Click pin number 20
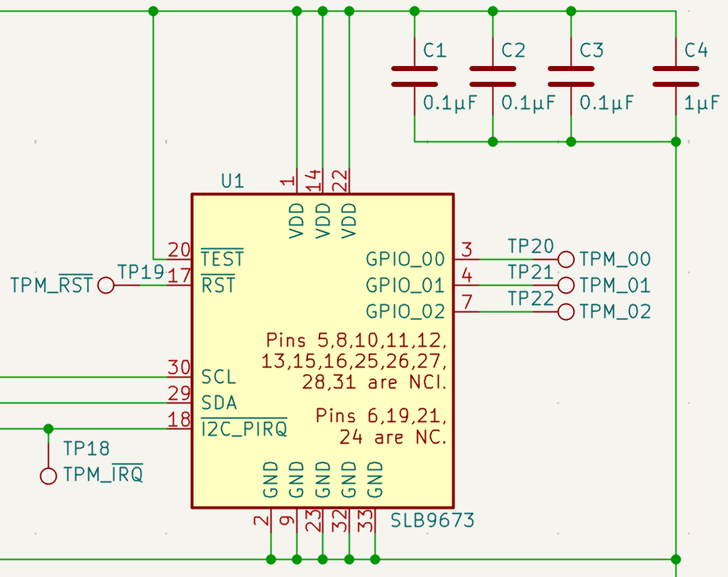The image size is (728, 577). click(179, 250)
